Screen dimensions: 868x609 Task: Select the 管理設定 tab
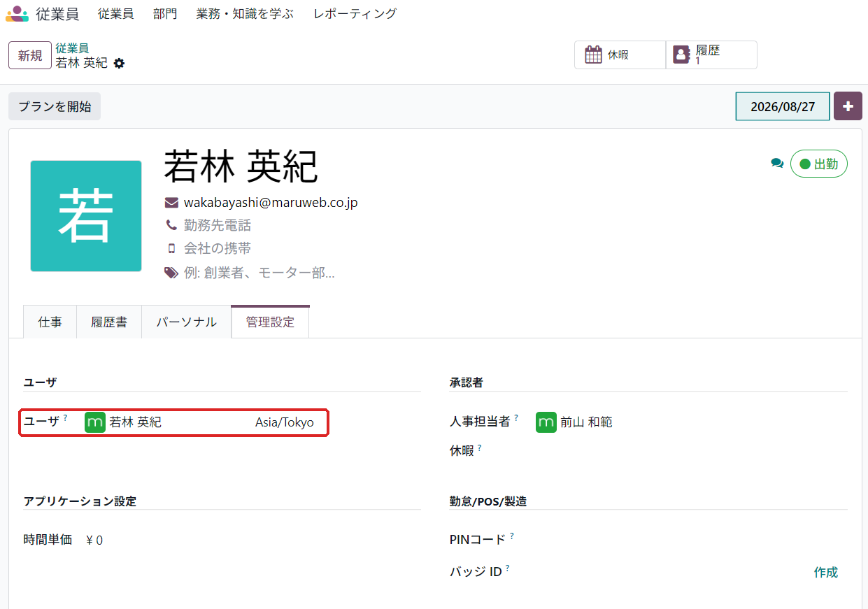270,322
